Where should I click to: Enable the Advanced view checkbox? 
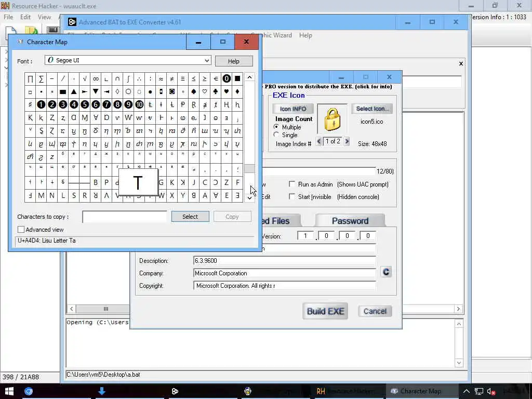pyautogui.click(x=21, y=230)
